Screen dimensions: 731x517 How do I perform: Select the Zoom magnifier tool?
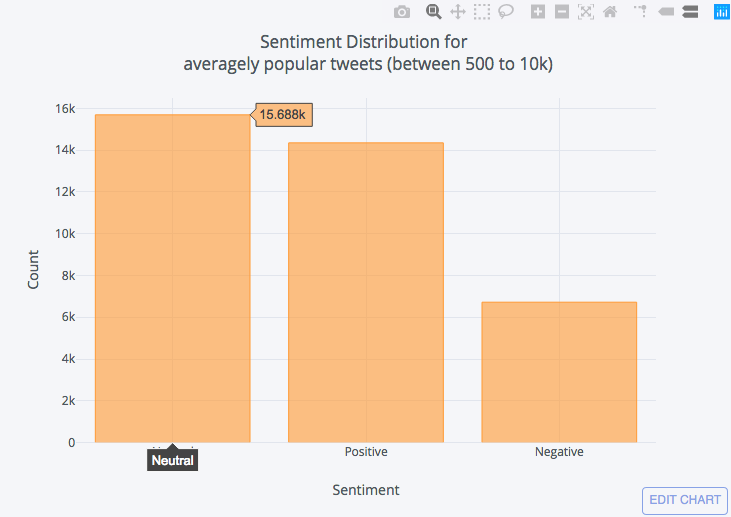click(x=433, y=12)
